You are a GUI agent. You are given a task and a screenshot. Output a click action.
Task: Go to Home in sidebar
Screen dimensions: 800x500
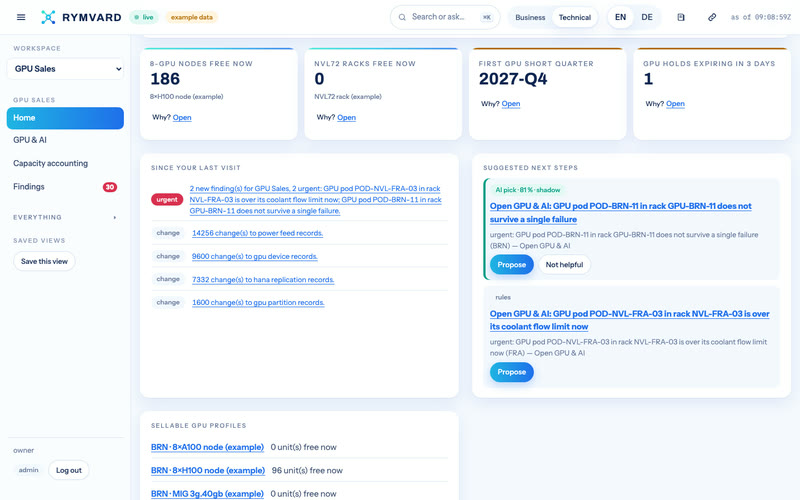[x=65, y=118]
